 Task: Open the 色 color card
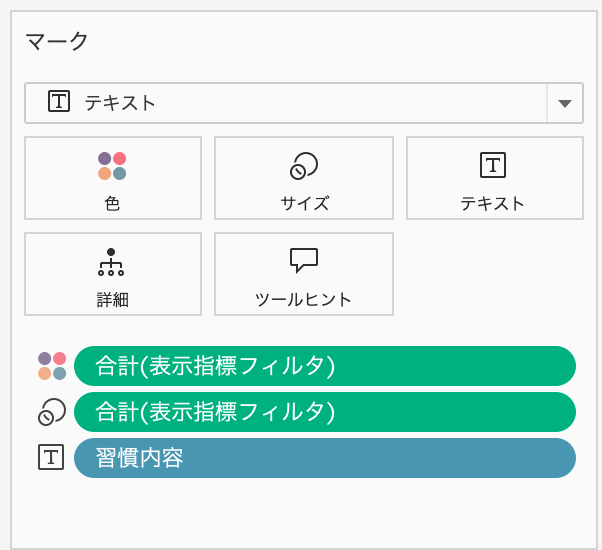tap(113, 178)
